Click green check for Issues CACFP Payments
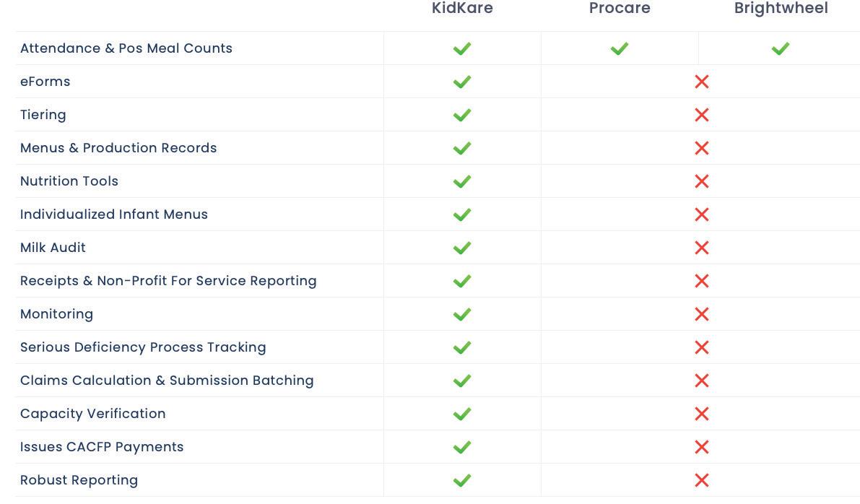This screenshot has width=860, height=504. (462, 447)
